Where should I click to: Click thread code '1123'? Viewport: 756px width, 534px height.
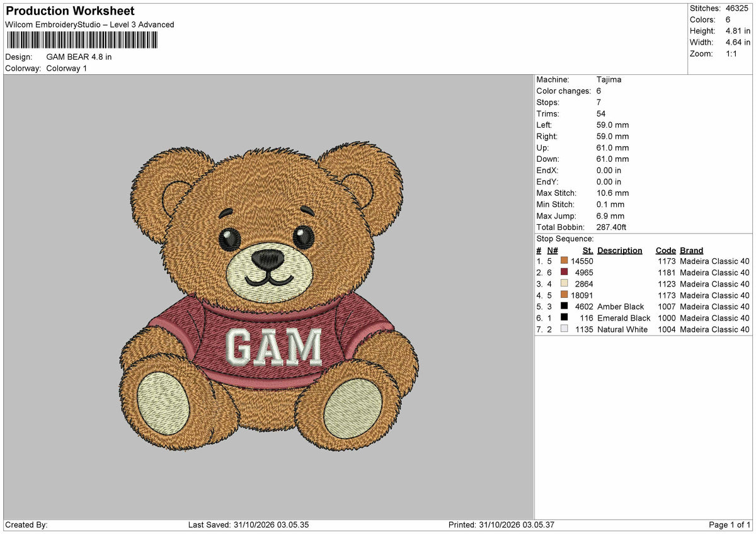click(x=667, y=283)
